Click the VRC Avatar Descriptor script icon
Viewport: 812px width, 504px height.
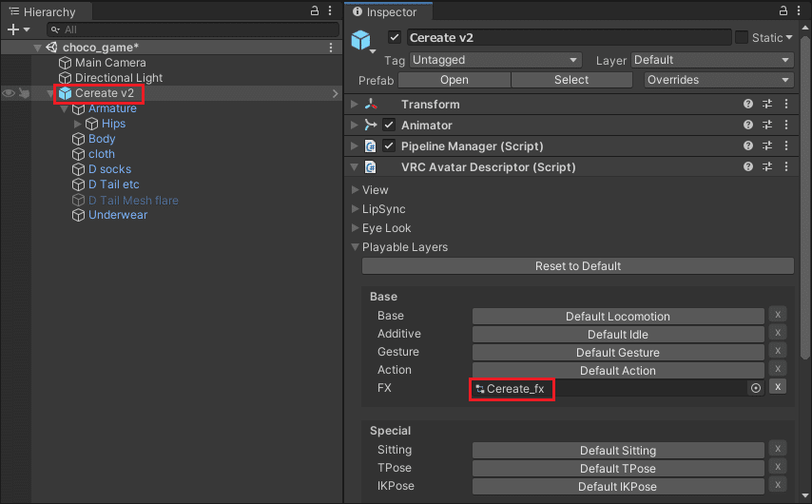pos(371,166)
